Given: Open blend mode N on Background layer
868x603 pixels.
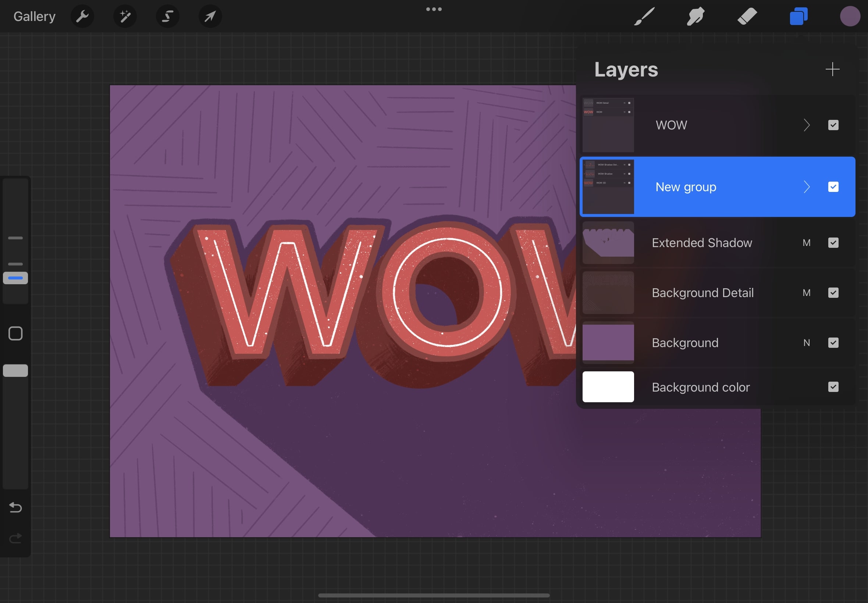Looking at the screenshot, I should (807, 343).
